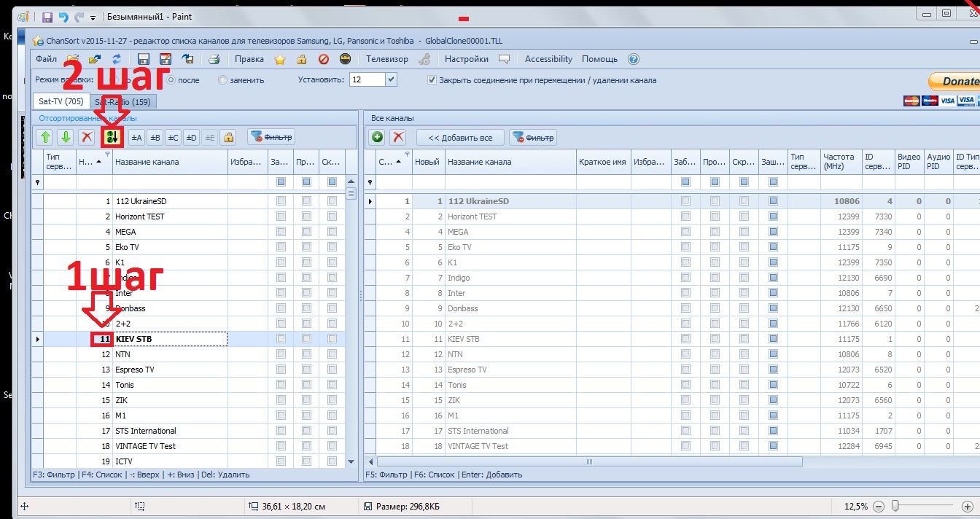Toggle the ±A favorites list button
The width and height of the screenshot is (980, 519).
[136, 137]
